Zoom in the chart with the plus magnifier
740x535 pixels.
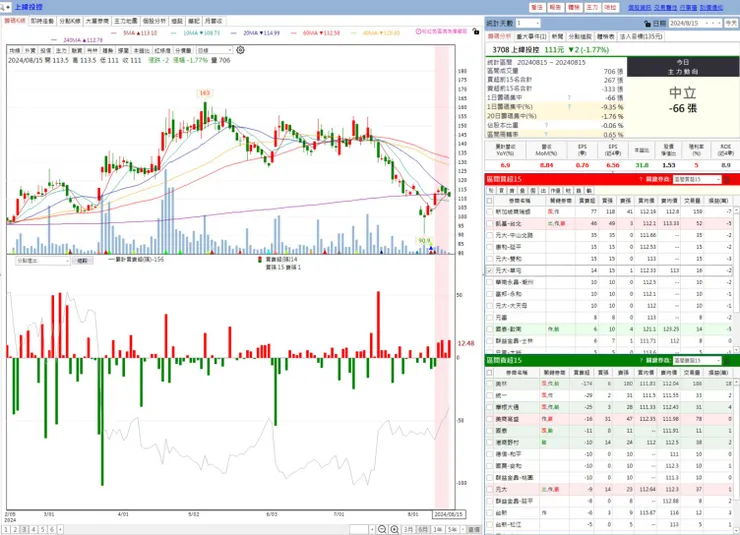(x=395, y=529)
